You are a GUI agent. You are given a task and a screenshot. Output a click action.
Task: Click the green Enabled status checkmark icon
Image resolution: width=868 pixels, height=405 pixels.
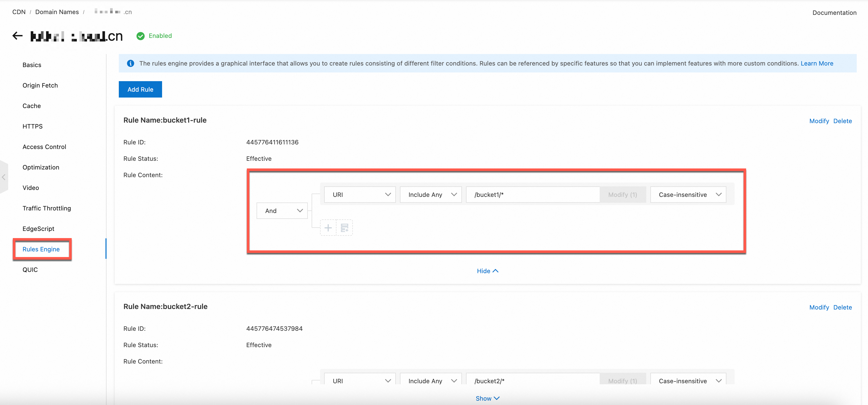141,36
